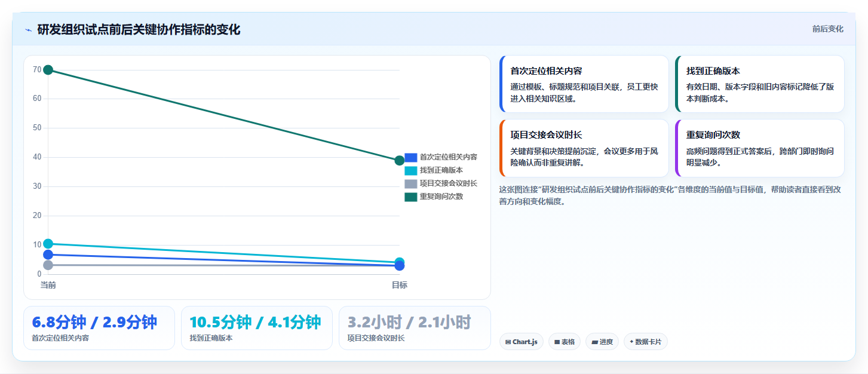Viewport: 868px width, 374px height.
Task: Click the green data point at value 70
Action: click(48, 70)
